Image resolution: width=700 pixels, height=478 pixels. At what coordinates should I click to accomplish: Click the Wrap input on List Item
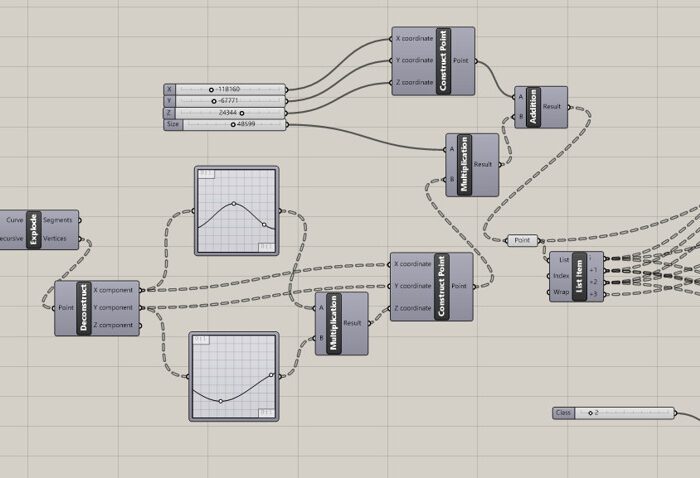pos(561,293)
